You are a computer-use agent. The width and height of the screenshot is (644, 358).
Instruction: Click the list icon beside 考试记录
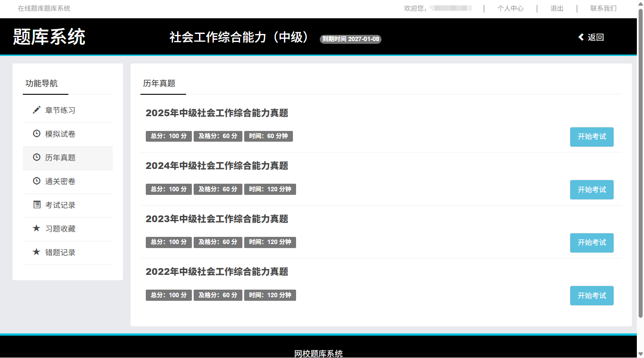coord(37,205)
